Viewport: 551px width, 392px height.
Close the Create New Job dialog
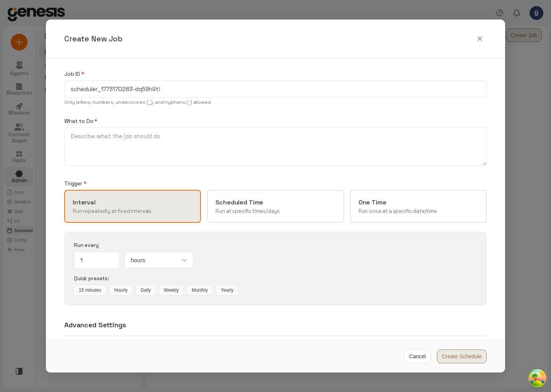480,39
